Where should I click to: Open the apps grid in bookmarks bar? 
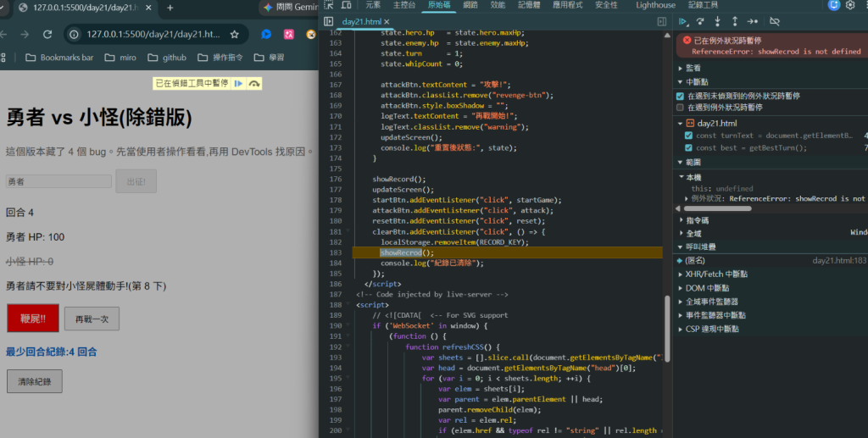click(3, 58)
